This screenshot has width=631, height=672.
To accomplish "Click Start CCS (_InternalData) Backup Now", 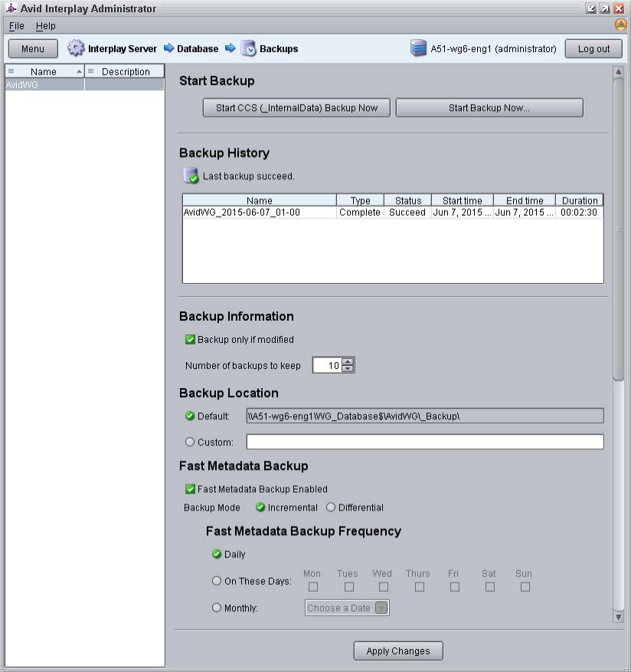I will [x=296, y=108].
